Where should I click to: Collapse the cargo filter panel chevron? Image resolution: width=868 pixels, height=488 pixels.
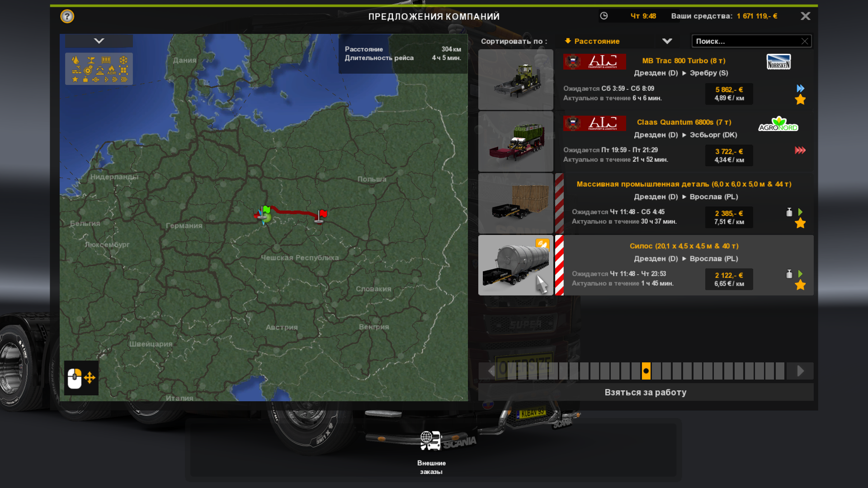(x=99, y=41)
